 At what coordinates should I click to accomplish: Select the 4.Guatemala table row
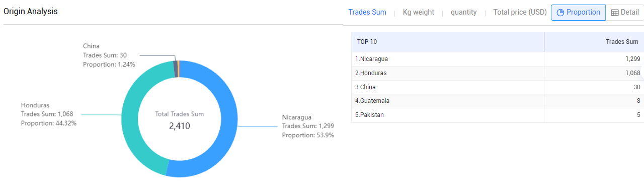point(498,101)
